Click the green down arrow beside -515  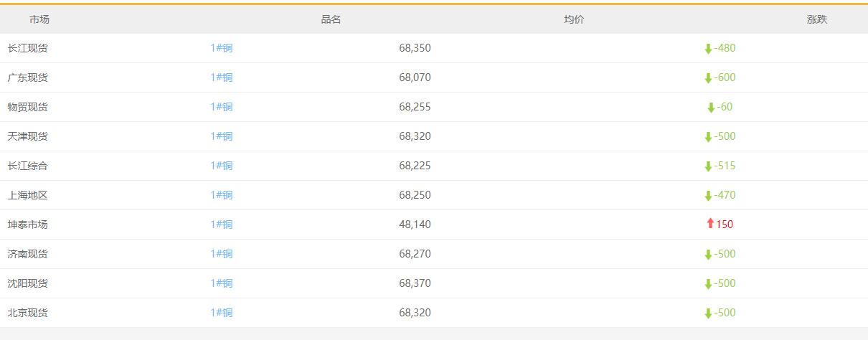(x=708, y=166)
